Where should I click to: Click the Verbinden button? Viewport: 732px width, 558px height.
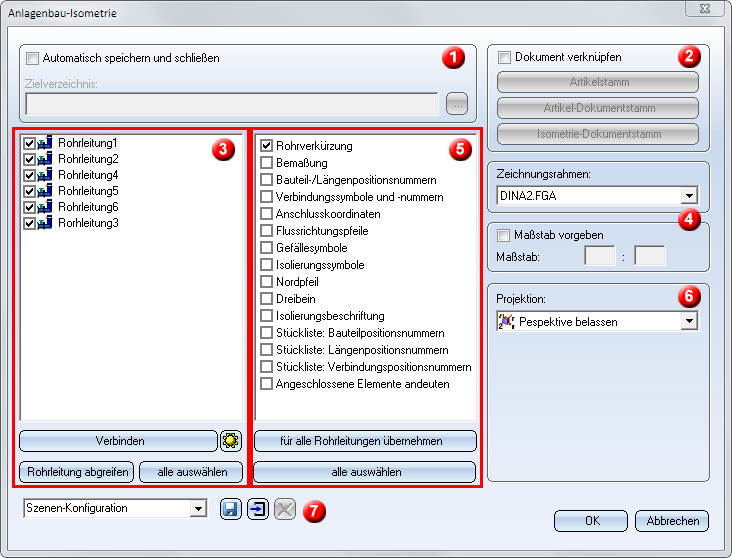click(119, 441)
